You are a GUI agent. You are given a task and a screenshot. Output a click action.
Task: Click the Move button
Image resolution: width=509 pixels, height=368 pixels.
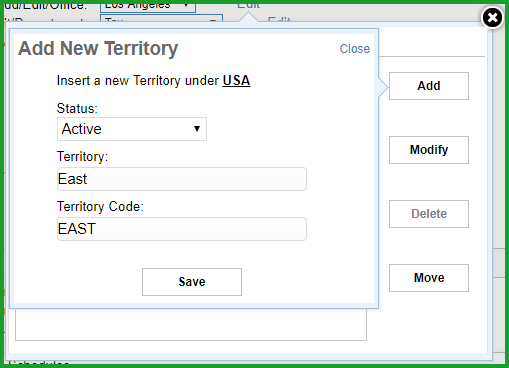pyautogui.click(x=429, y=278)
